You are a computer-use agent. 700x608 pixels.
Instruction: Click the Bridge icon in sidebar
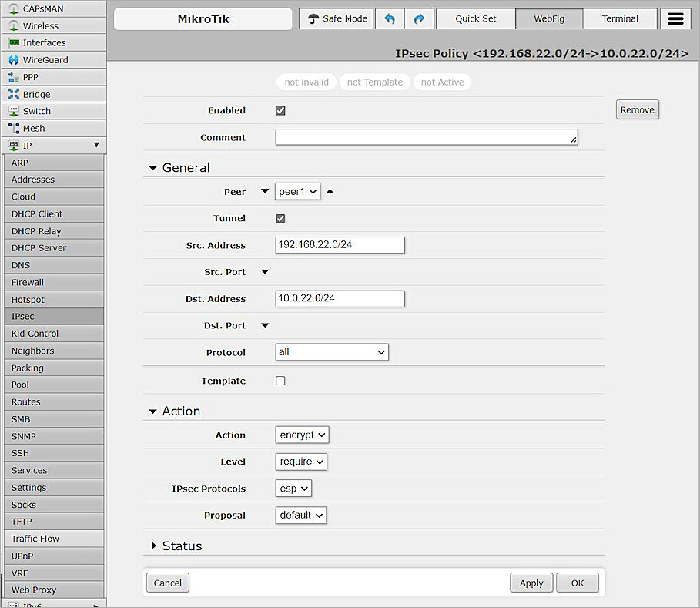pos(14,94)
